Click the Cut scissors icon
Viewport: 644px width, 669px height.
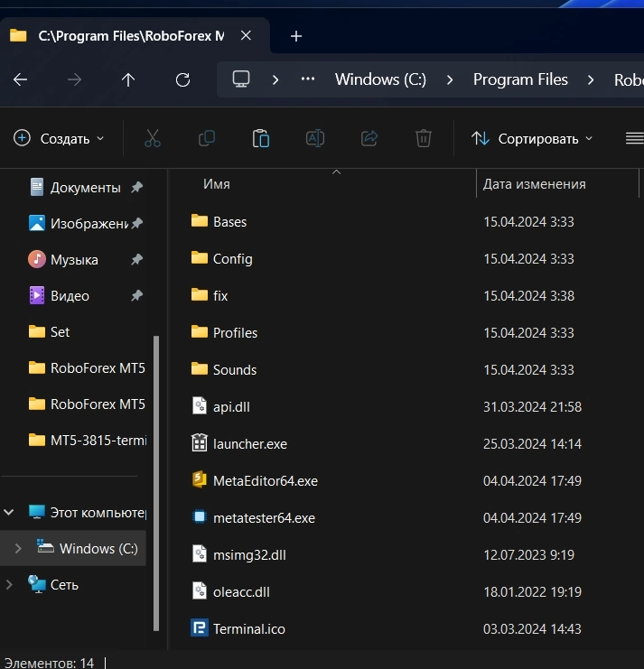[x=153, y=139]
